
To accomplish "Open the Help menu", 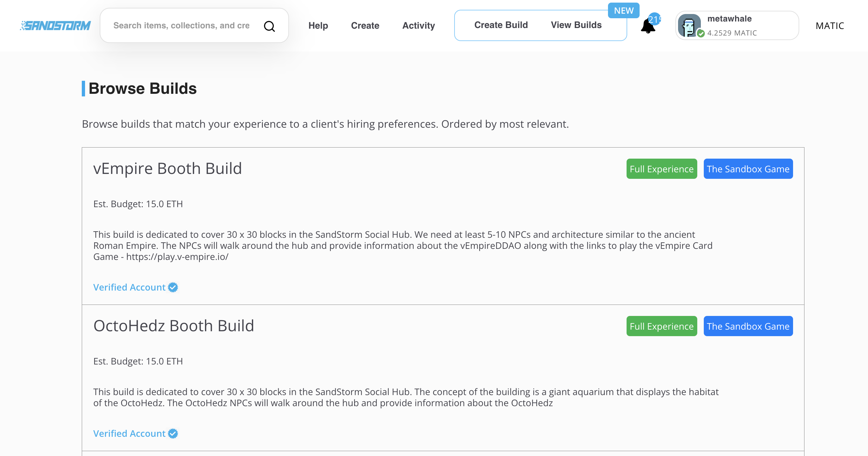I will [318, 26].
